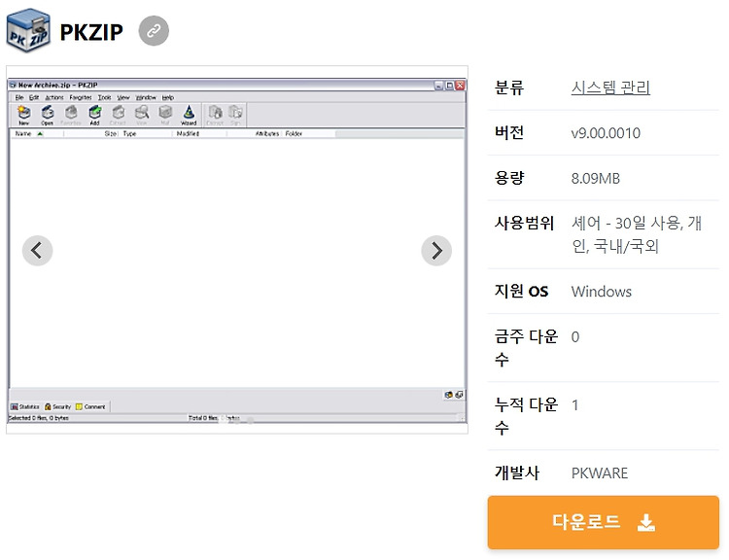Screen dimensions: 729x560
Task: Click the PKZIP page heading
Action: [x=91, y=32]
